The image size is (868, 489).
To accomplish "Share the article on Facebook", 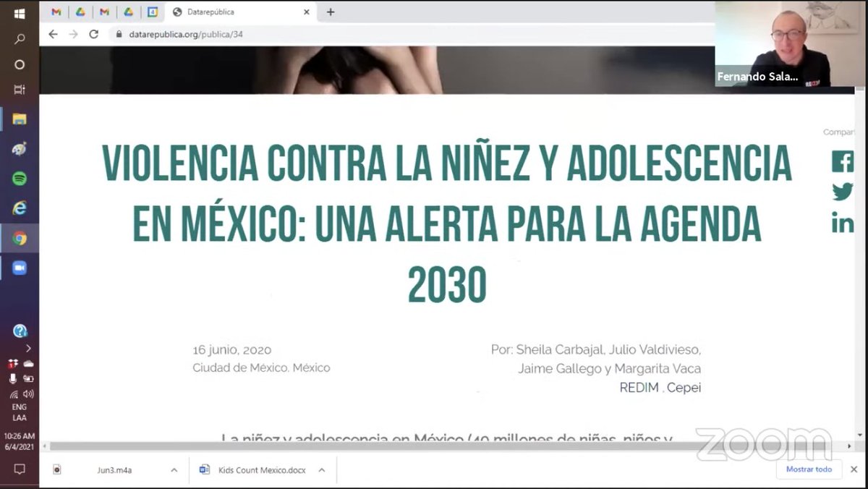I will click(842, 161).
